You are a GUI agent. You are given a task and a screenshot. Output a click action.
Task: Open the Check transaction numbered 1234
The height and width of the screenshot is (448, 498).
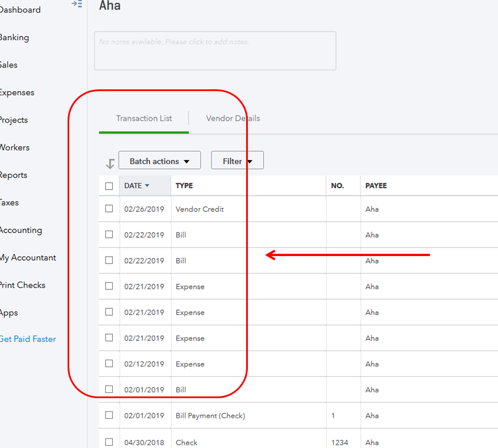pyautogui.click(x=187, y=442)
